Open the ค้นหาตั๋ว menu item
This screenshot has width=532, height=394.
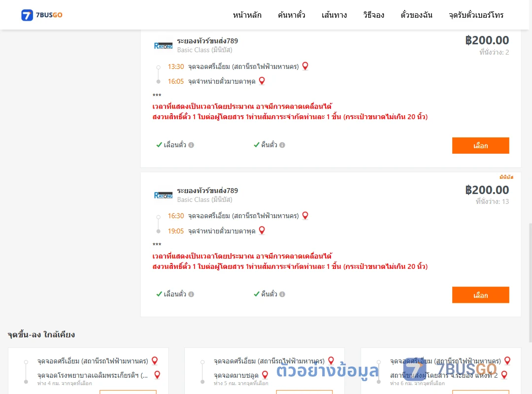point(292,15)
